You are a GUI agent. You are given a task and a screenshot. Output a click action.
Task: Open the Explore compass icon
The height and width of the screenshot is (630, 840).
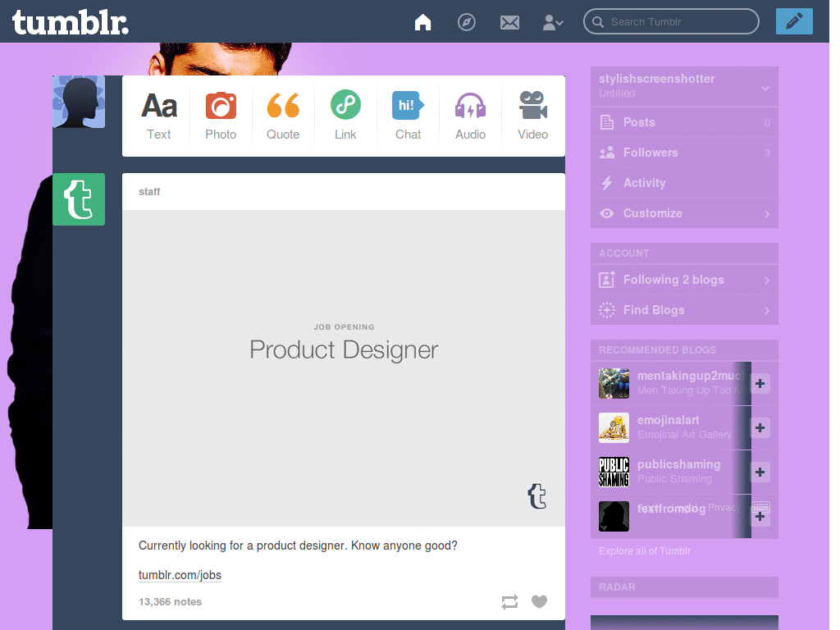point(466,22)
